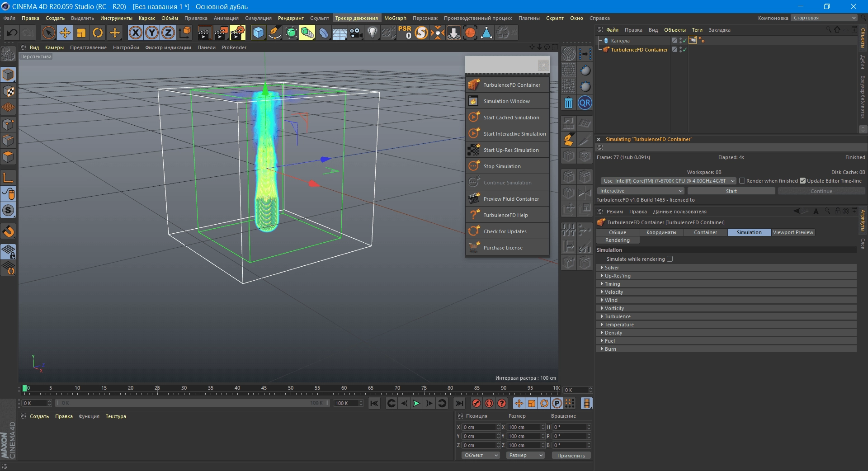Add a Cube primitive object
This screenshot has height=471, width=868.
(258, 33)
